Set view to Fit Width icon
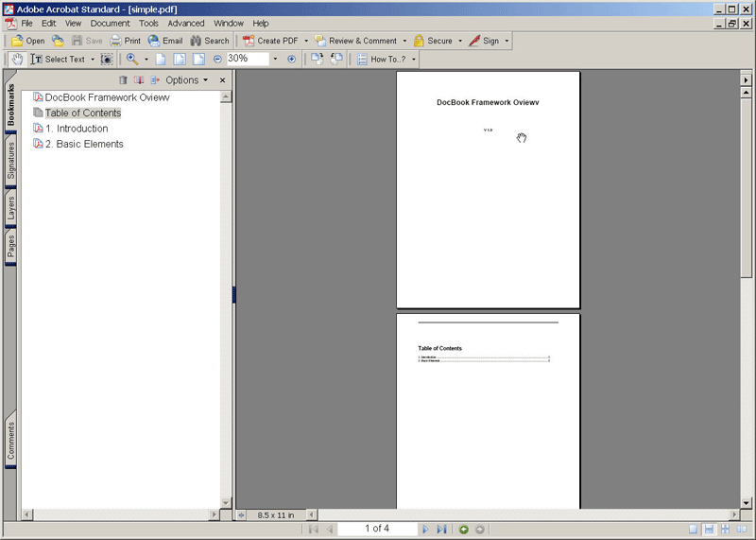 coord(198,60)
